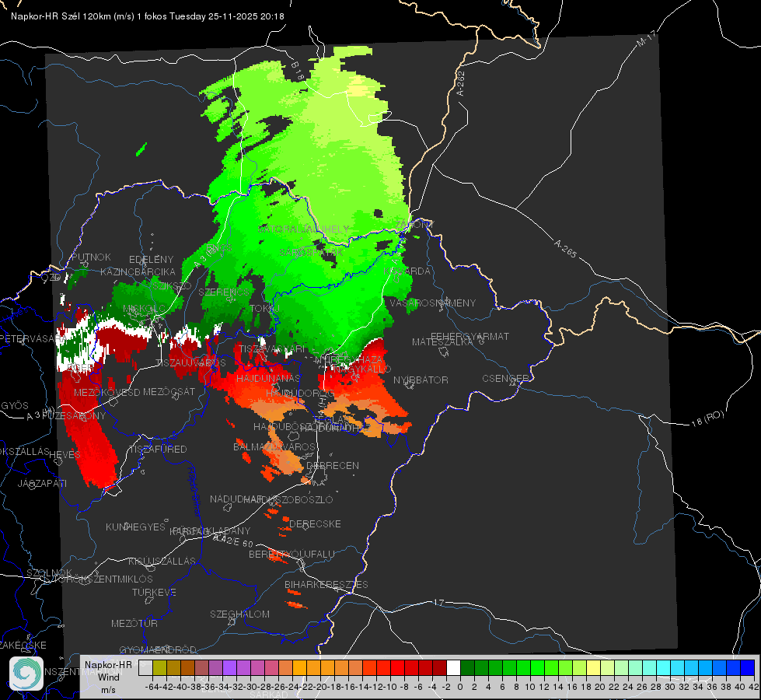The height and width of the screenshot is (700, 761).
Task: Click the 'B 18' road label
Action: click(297, 71)
